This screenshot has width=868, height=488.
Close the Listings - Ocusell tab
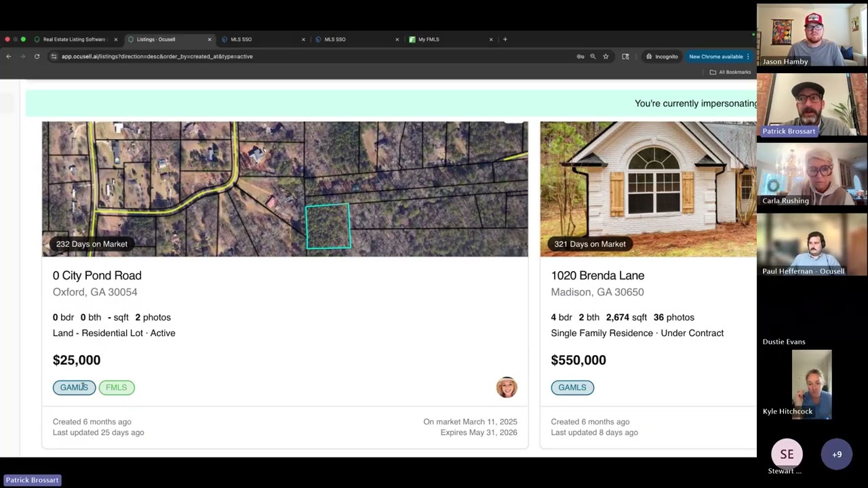coord(210,39)
